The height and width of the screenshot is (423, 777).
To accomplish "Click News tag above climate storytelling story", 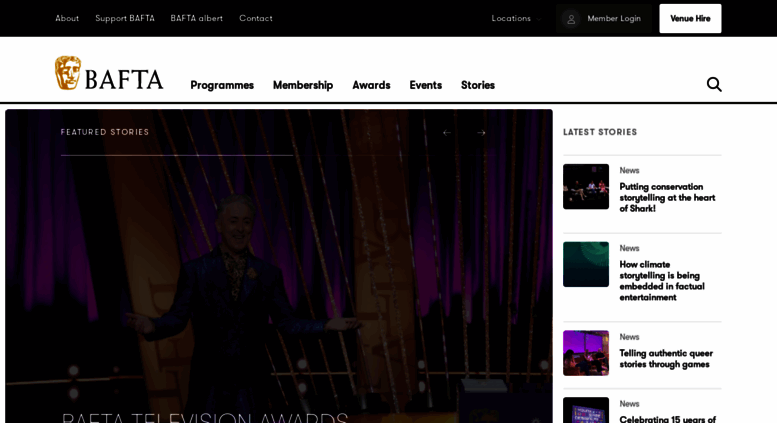I will pos(629,248).
